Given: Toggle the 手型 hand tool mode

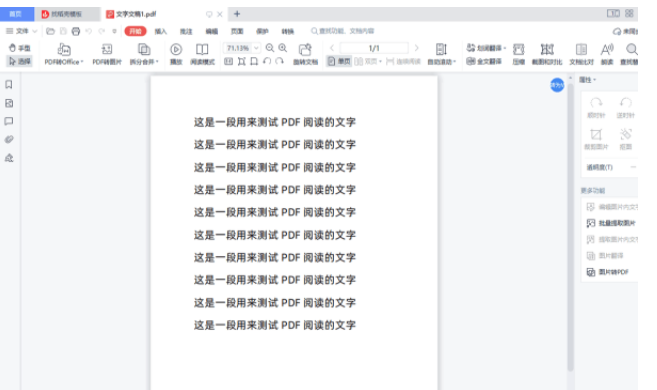Looking at the screenshot, I should [x=20, y=48].
